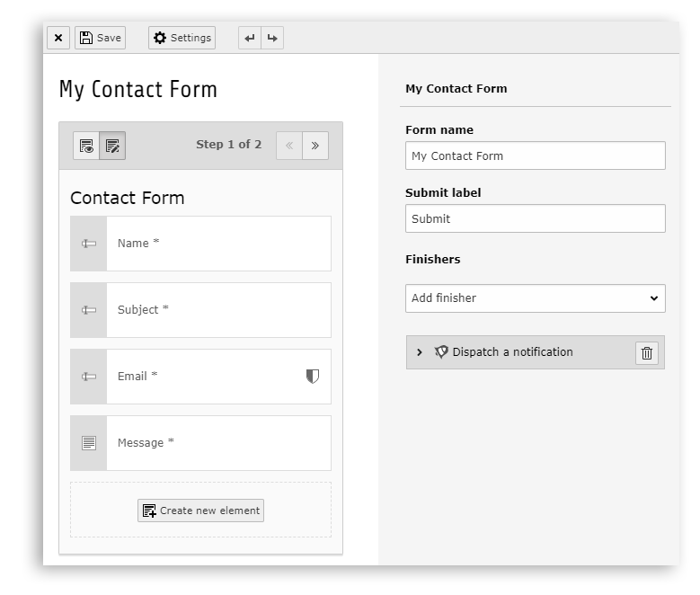The width and height of the screenshot is (700, 595).
Task: Delete the Dispatch a notification finisher
Action: [646, 353]
